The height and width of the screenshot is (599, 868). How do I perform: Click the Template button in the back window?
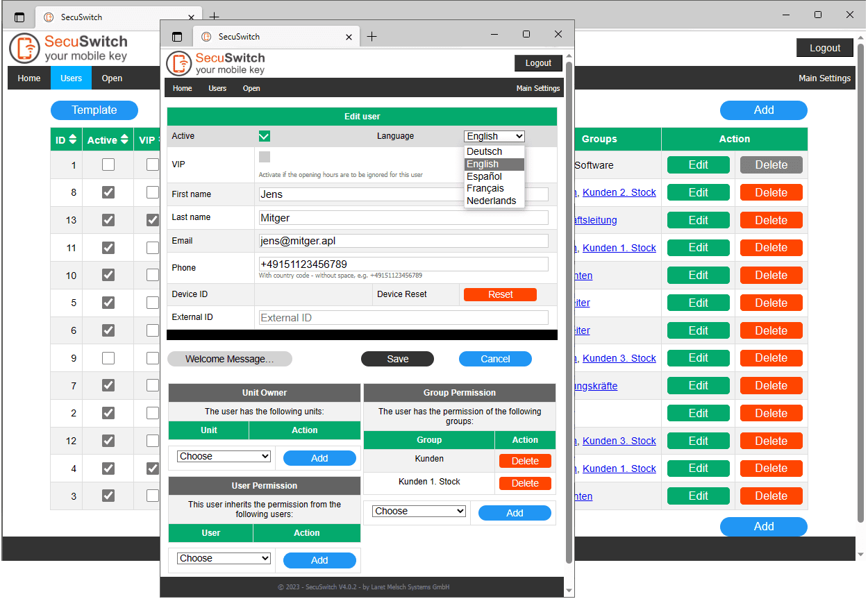point(94,110)
